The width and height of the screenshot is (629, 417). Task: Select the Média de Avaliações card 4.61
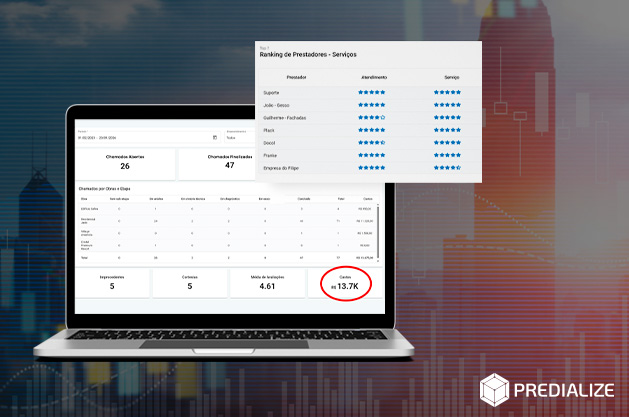[267, 283]
